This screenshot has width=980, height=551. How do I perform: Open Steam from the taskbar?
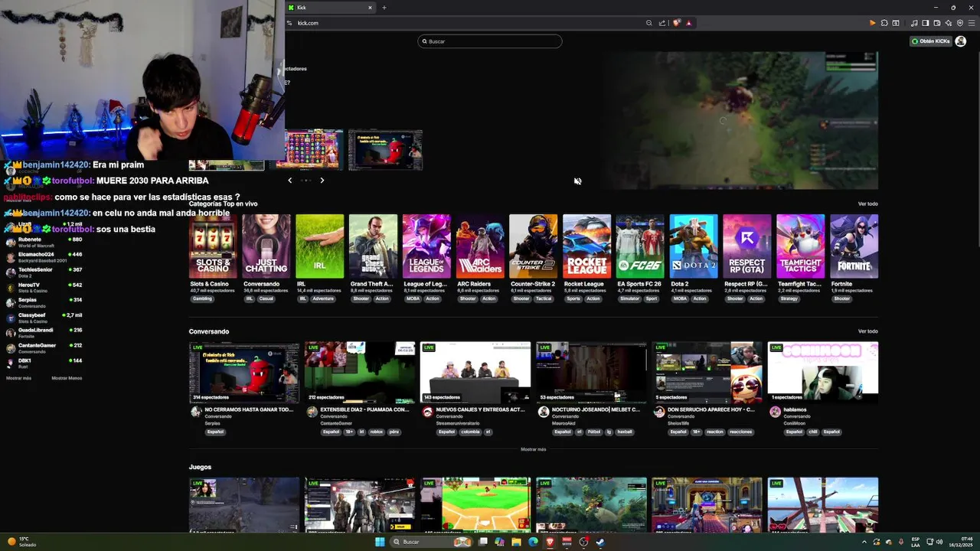[x=600, y=542]
